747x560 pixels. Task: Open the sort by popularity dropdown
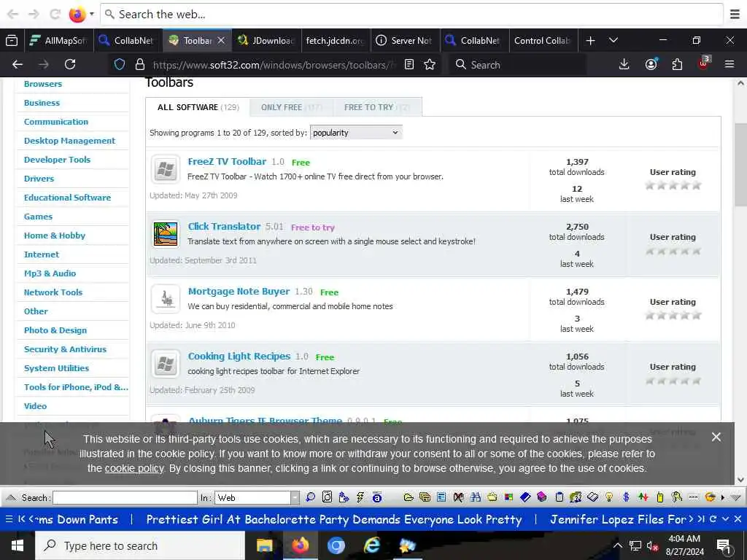[356, 133]
